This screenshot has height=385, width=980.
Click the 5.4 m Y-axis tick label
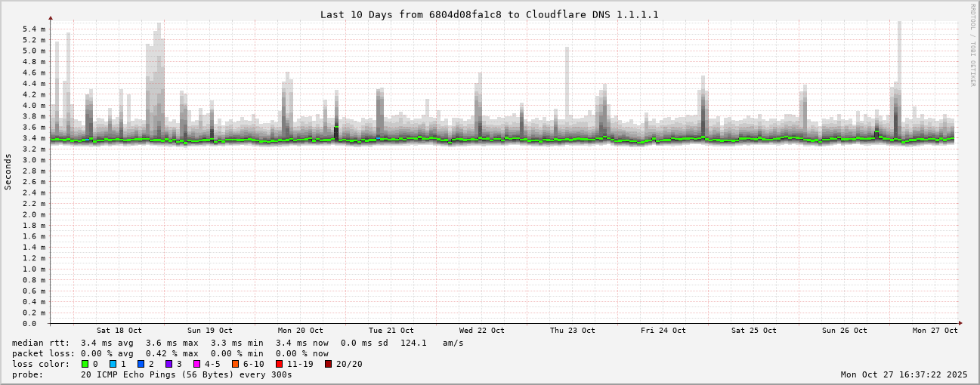click(33, 29)
